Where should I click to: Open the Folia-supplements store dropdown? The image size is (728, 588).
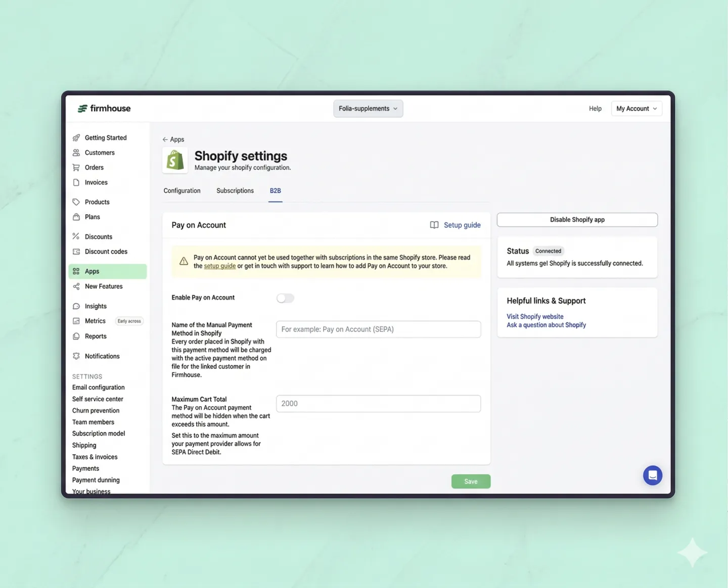pyautogui.click(x=368, y=108)
